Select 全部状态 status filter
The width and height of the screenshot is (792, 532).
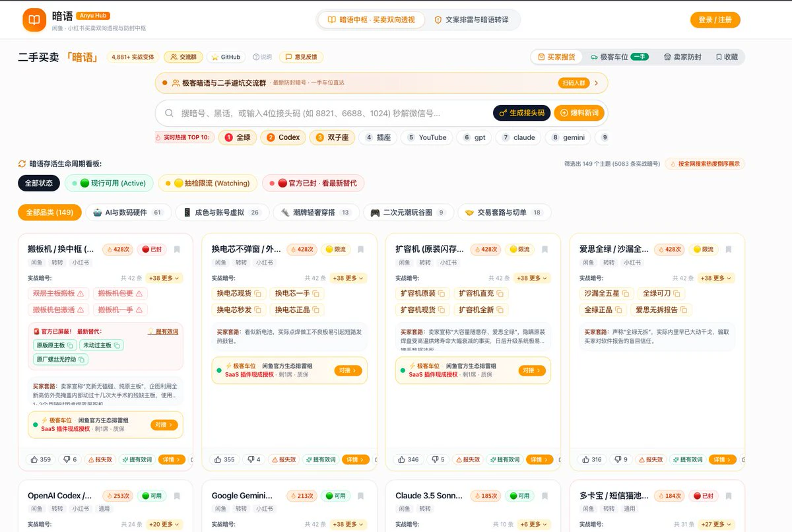pyautogui.click(x=39, y=183)
